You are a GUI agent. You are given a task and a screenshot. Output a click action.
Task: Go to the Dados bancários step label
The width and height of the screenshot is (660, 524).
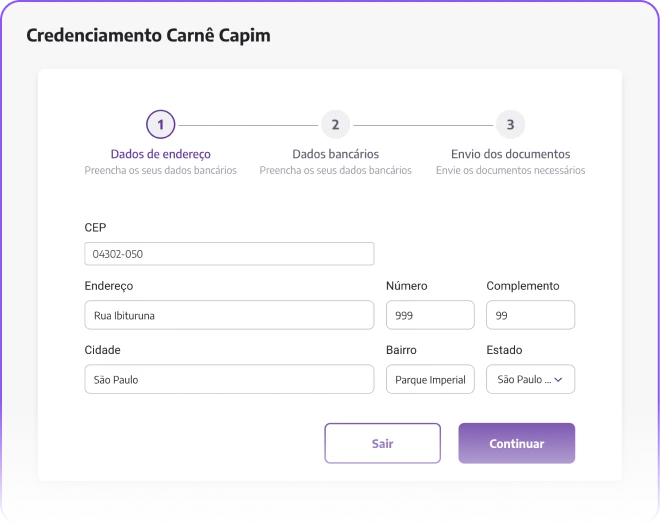pyautogui.click(x=335, y=154)
